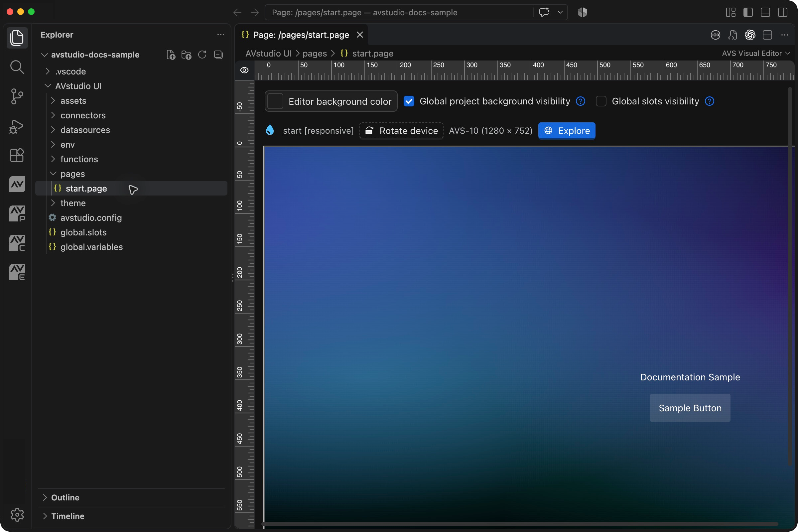Open the Source Control icon
The height and width of the screenshot is (532, 798).
(17, 97)
